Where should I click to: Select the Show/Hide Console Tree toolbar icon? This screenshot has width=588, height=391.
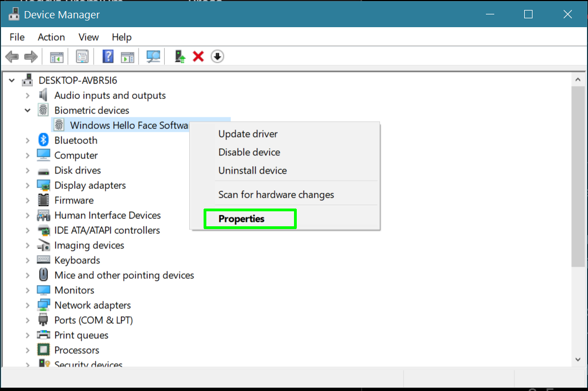pyautogui.click(x=56, y=56)
